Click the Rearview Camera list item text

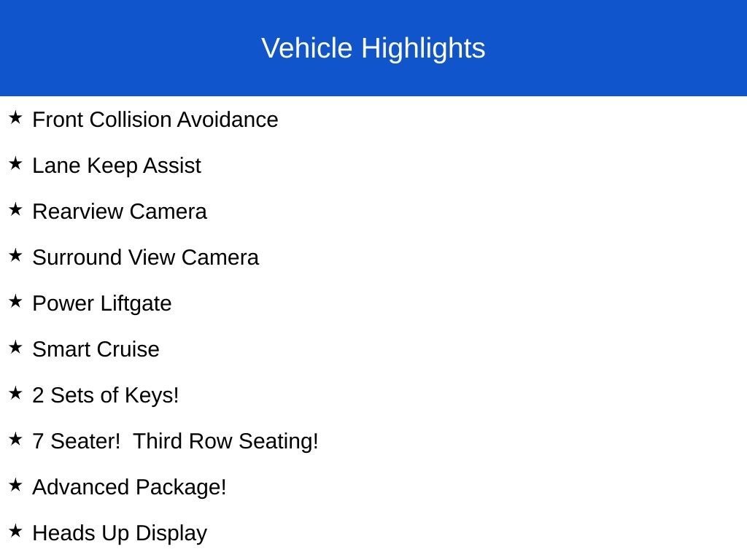(120, 211)
